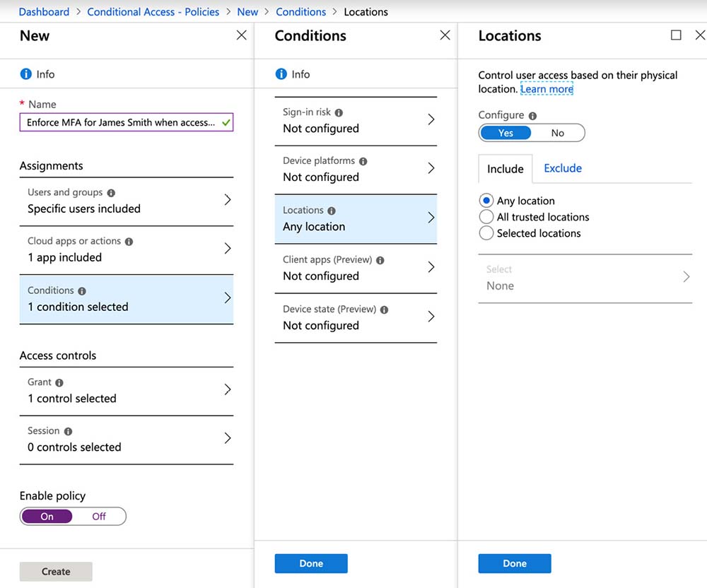
Task: Turn Enable policy toggle to Off
Action: tap(99, 517)
